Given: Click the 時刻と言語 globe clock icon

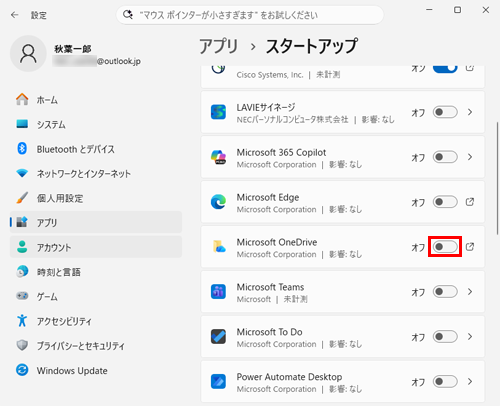Looking at the screenshot, I should point(22,272).
